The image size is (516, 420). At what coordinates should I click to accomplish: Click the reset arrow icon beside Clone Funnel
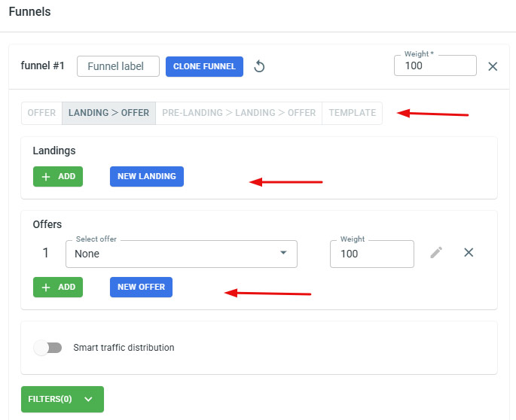tap(259, 66)
